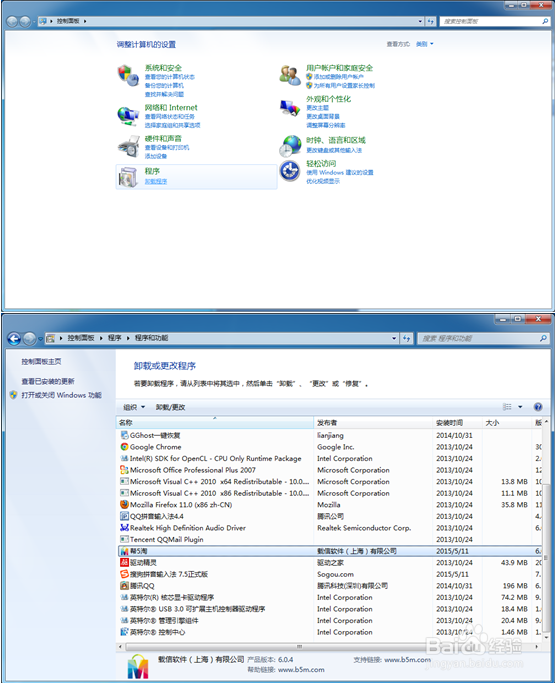
Task: Expand the 控制面板 breadcrumb arrow in top window
Action: (x=85, y=21)
